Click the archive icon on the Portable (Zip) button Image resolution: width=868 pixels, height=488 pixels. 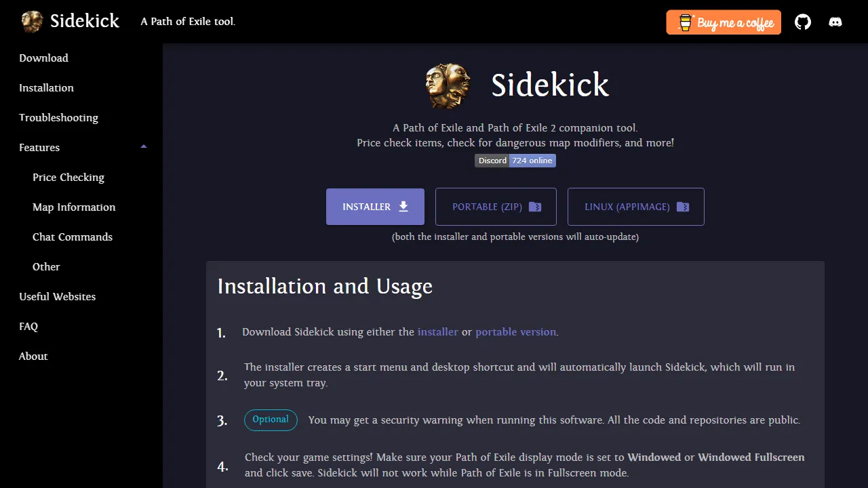pyautogui.click(x=536, y=206)
